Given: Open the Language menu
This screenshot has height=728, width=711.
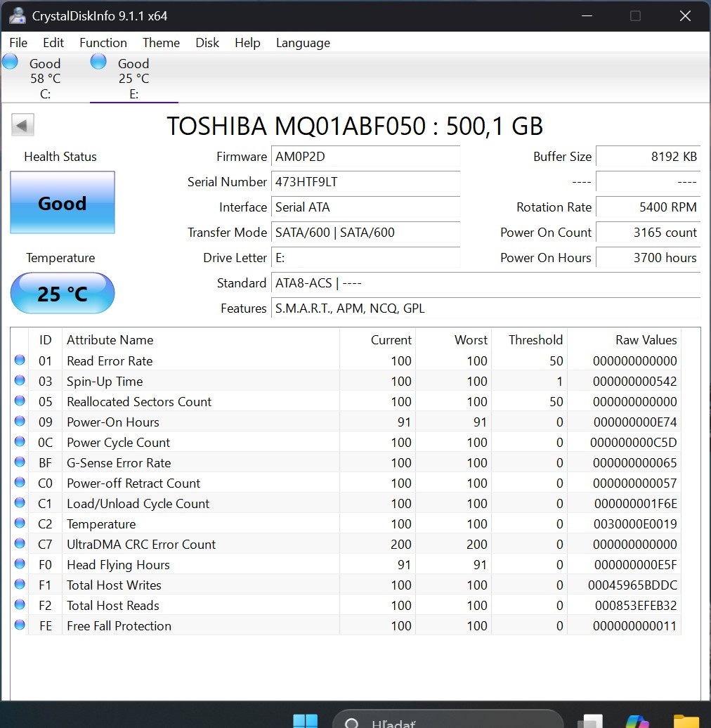Looking at the screenshot, I should pos(303,43).
